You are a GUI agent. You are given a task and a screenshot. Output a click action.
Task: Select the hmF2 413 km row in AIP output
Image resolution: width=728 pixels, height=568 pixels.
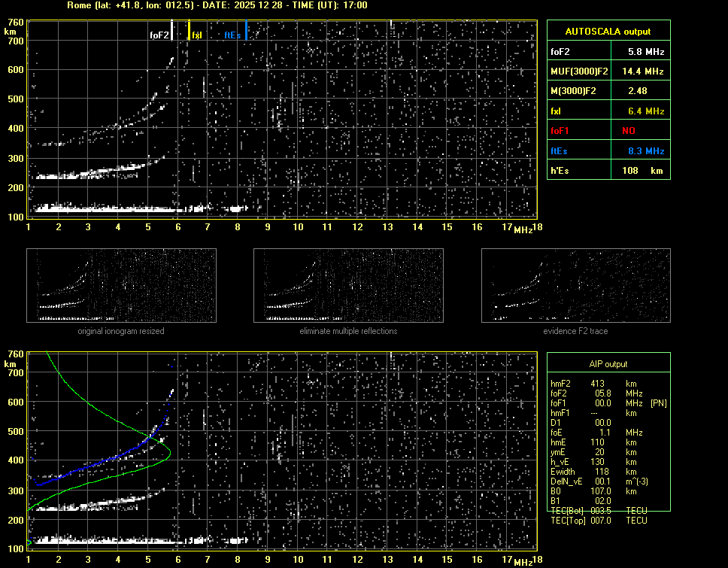pos(598,384)
